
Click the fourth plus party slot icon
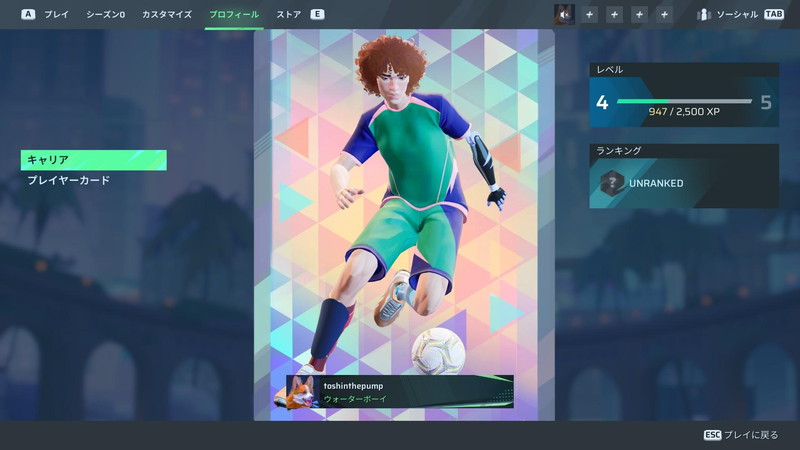click(x=664, y=15)
